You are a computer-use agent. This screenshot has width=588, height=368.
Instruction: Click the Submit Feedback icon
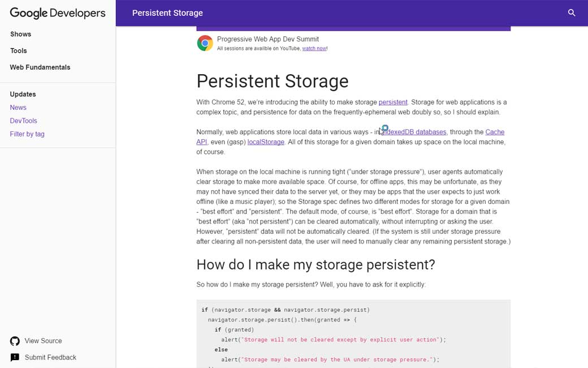[x=15, y=357]
